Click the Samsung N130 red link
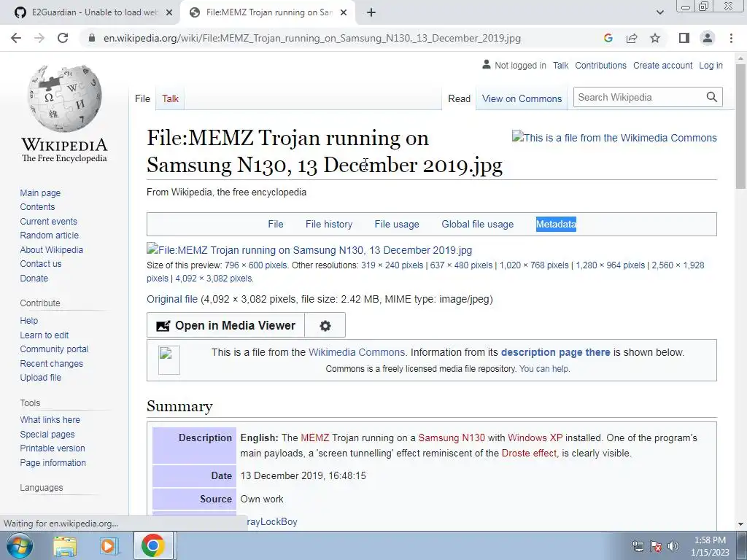The height and width of the screenshot is (560, 747). click(x=452, y=437)
